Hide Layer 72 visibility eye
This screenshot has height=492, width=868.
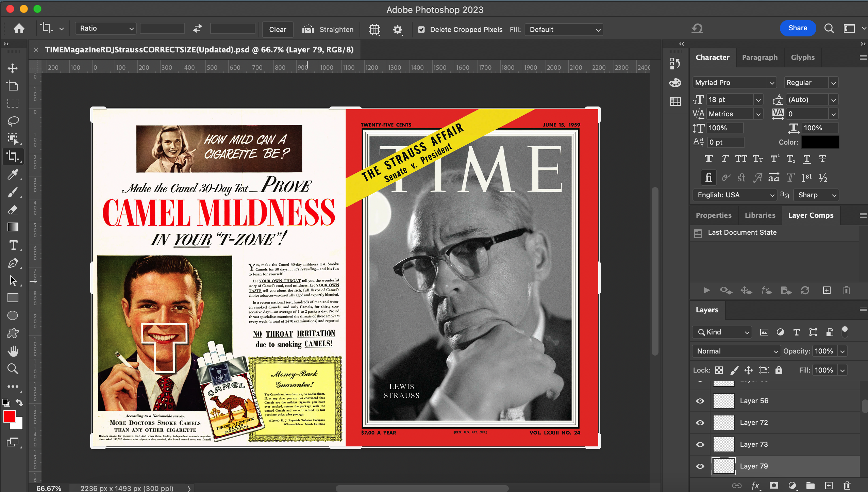[700, 423]
